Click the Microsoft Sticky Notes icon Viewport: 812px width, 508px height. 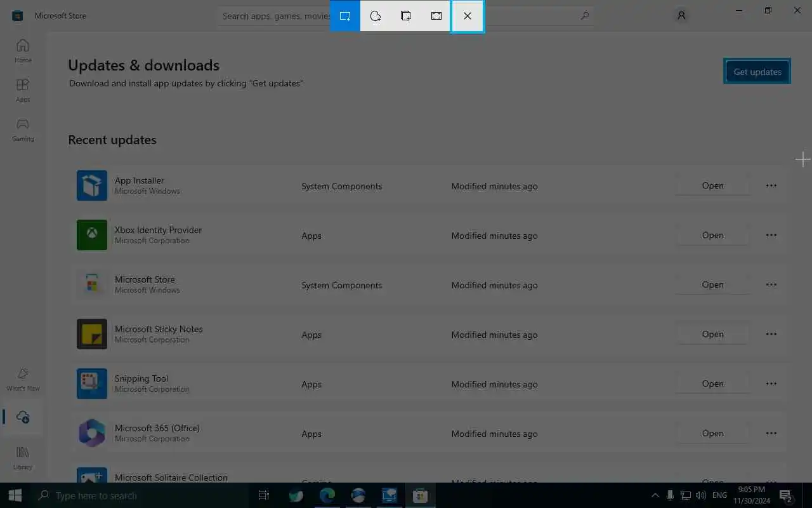click(92, 334)
